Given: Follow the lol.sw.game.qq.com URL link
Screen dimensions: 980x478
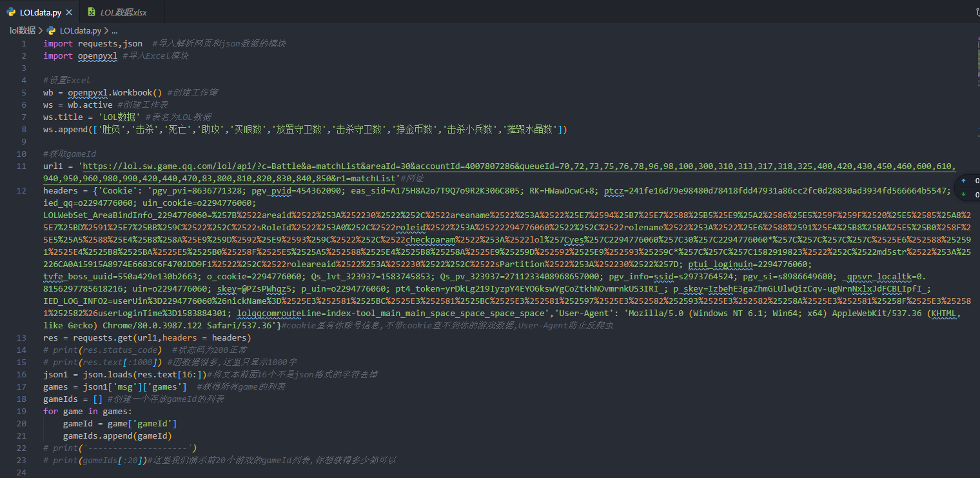Looking at the screenshot, I should click(x=499, y=172).
